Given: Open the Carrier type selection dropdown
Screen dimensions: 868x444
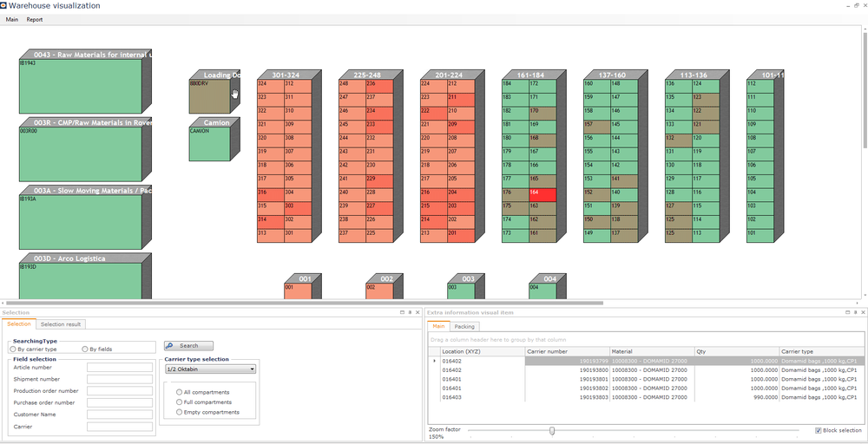Looking at the screenshot, I should pos(210,369).
